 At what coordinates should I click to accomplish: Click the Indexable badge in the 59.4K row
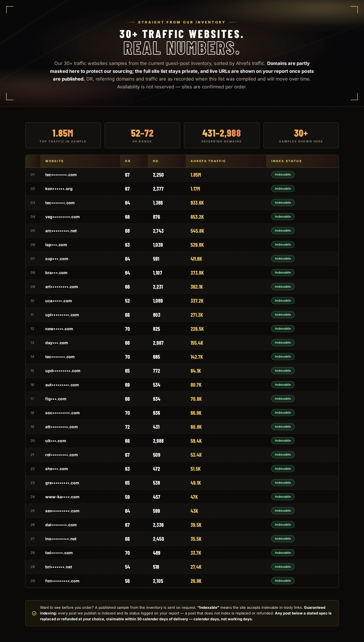click(283, 440)
